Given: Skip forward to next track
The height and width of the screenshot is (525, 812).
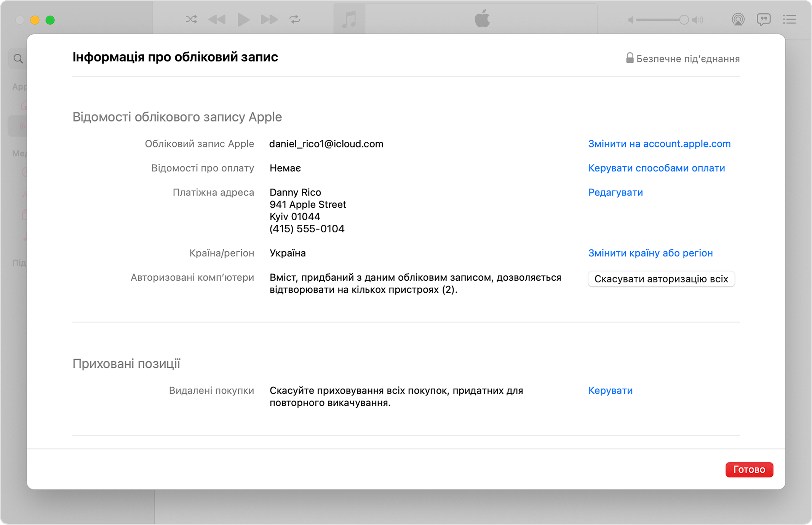Looking at the screenshot, I should click(x=269, y=19).
